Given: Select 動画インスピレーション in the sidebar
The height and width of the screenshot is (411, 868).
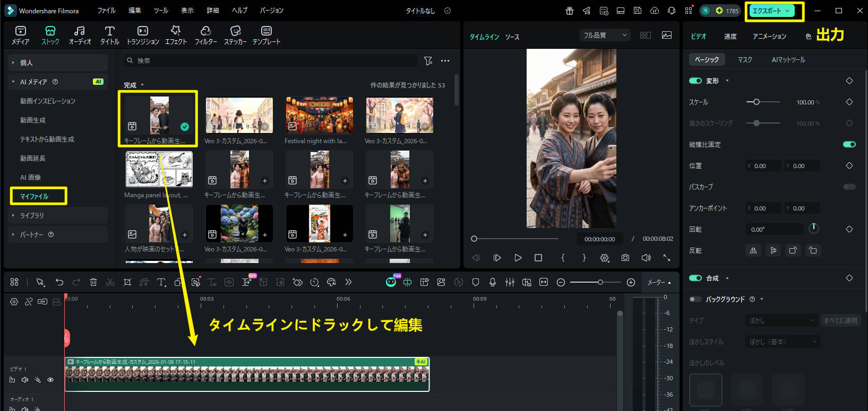Looking at the screenshot, I should pyautogui.click(x=48, y=101).
